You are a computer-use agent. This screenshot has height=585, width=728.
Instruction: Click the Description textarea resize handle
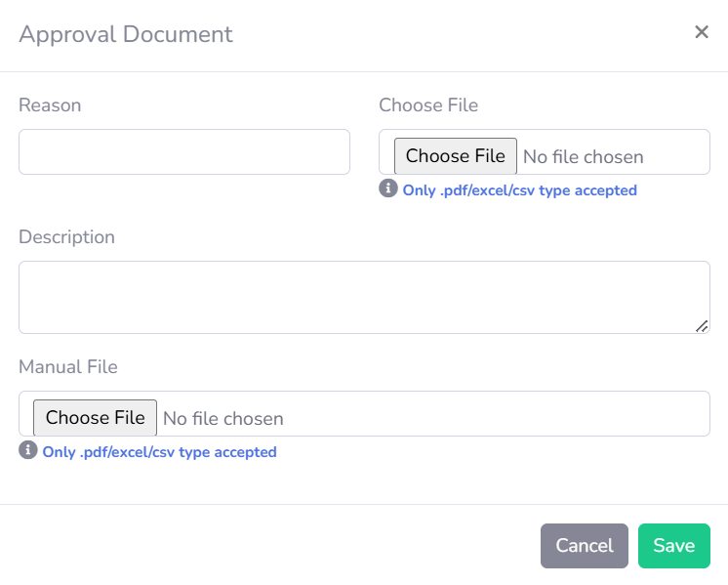coord(702,326)
